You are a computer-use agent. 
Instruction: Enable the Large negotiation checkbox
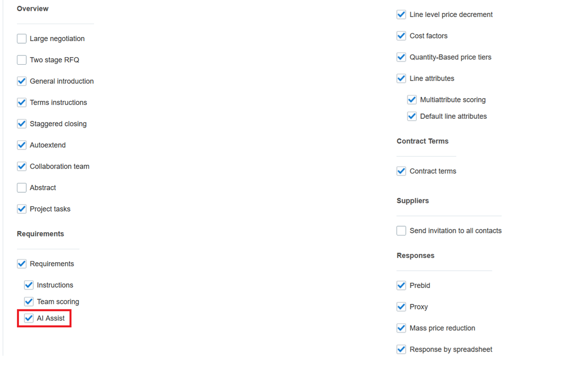point(22,39)
